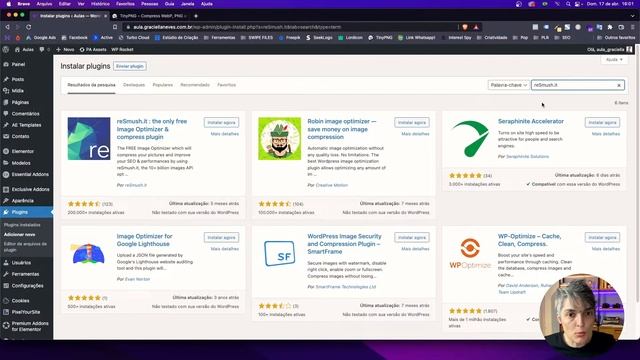Switch to the Recomendado tab

[195, 85]
